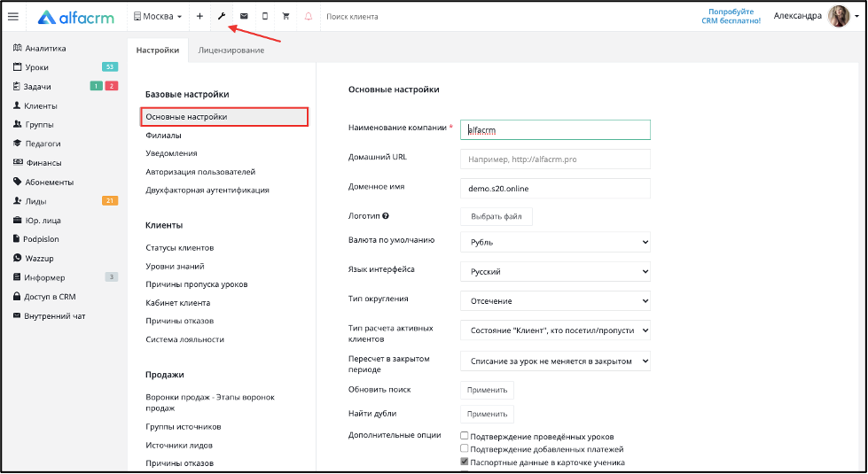Open the Москва branch selector
This screenshot has height=474, width=868.
(158, 17)
